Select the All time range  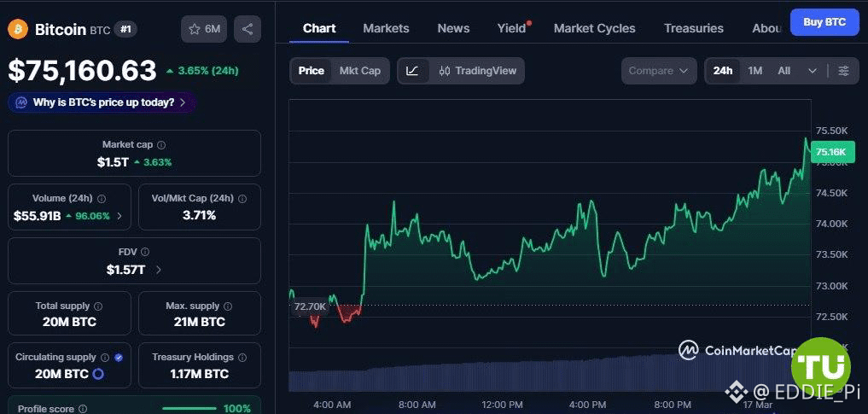[784, 71]
